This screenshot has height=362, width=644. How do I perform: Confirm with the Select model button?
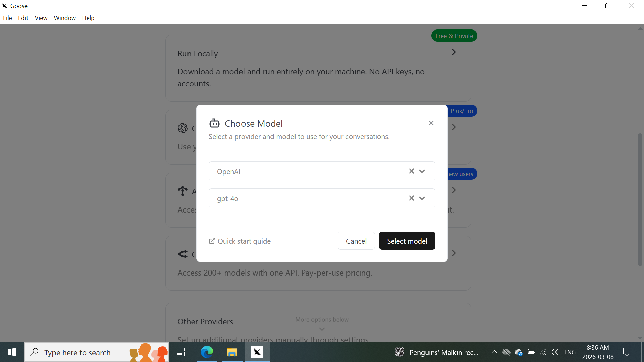pyautogui.click(x=407, y=241)
